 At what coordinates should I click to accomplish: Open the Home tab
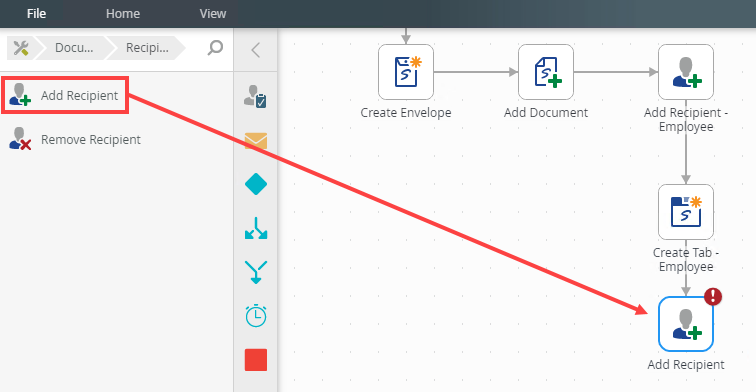click(123, 14)
